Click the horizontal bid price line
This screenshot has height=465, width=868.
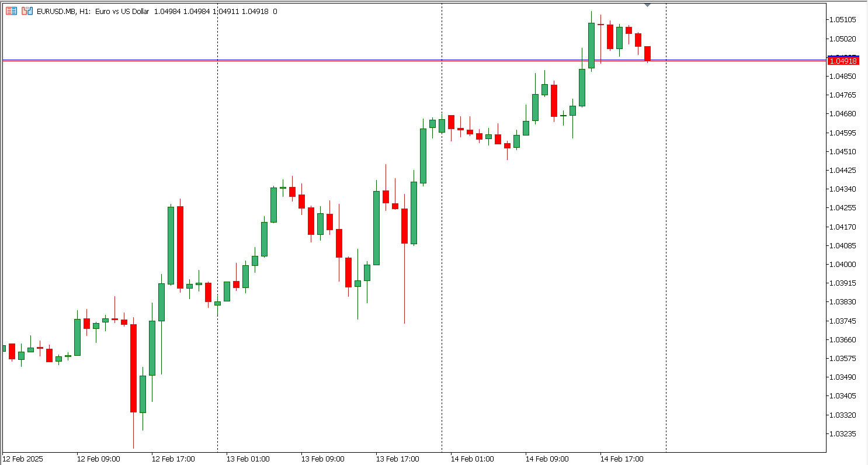click(350, 61)
